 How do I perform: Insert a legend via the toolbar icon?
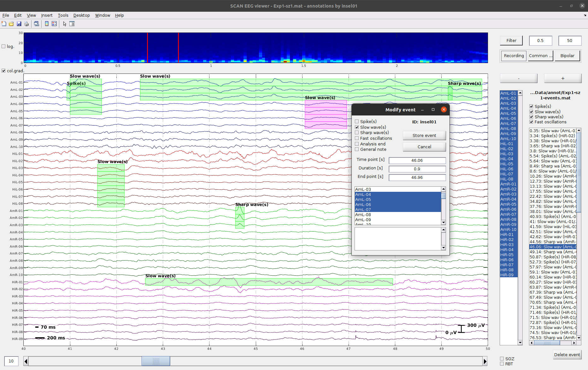54,24
